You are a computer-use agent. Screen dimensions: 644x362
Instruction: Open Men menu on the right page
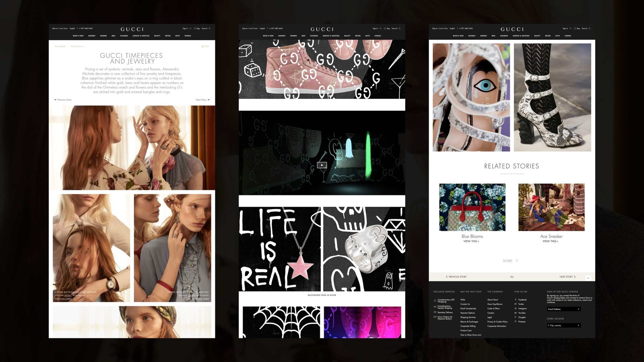coord(493,36)
